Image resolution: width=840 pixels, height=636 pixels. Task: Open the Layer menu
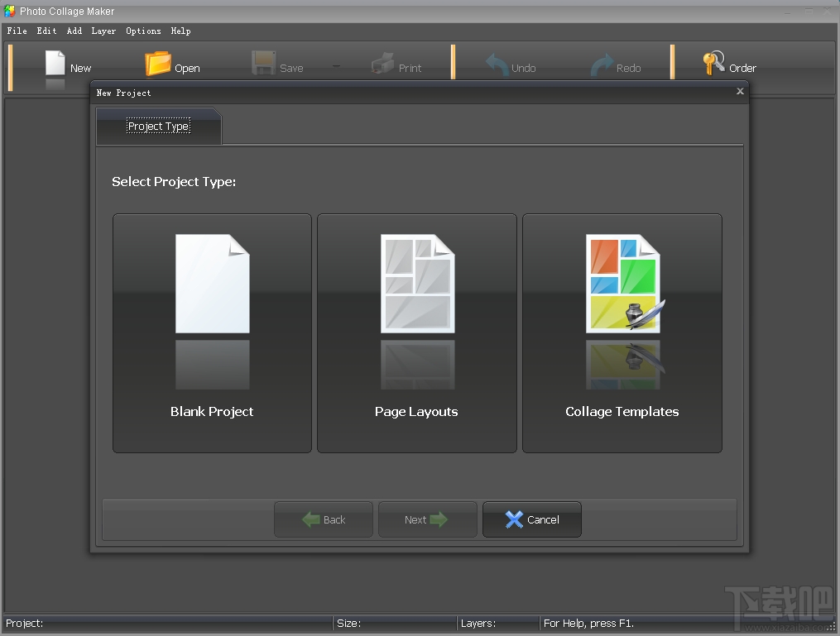click(103, 31)
